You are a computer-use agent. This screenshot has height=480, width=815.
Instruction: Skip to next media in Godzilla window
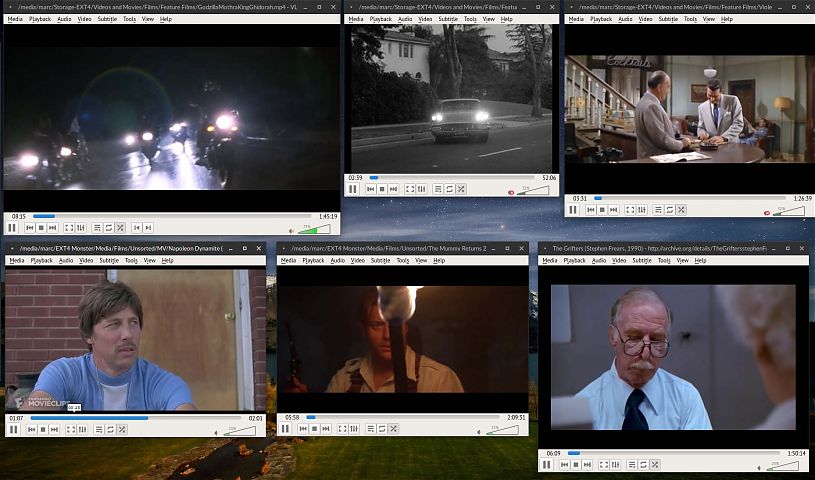coord(52,228)
